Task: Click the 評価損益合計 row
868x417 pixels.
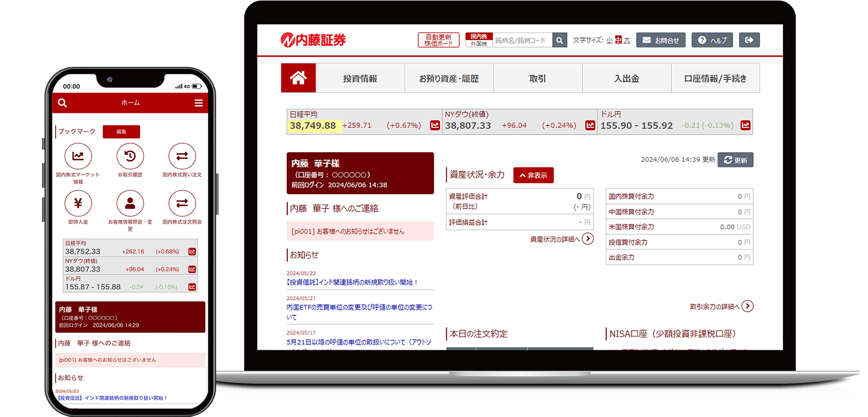Action: pyautogui.click(x=519, y=222)
